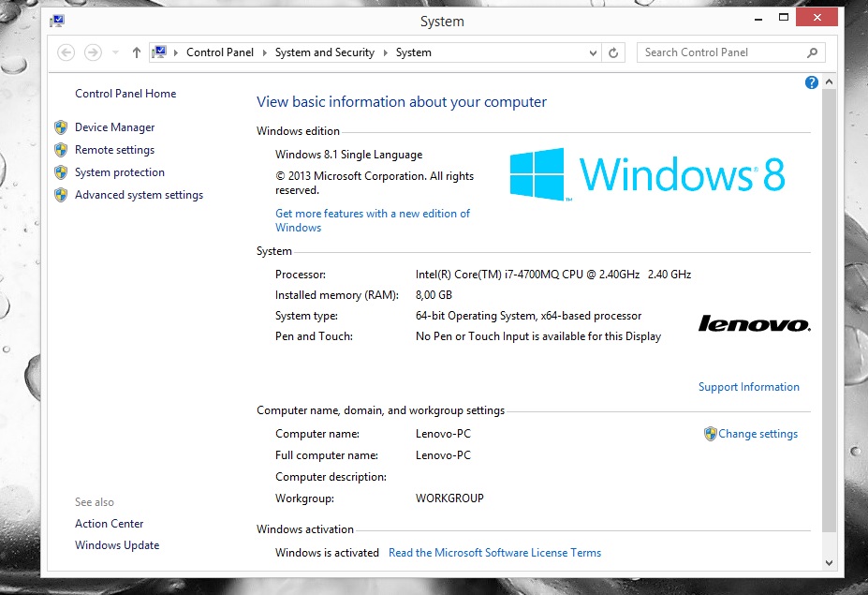Image resolution: width=868 pixels, height=595 pixels.
Task: Click the shield icon beside Device Manager
Action: pos(61,127)
